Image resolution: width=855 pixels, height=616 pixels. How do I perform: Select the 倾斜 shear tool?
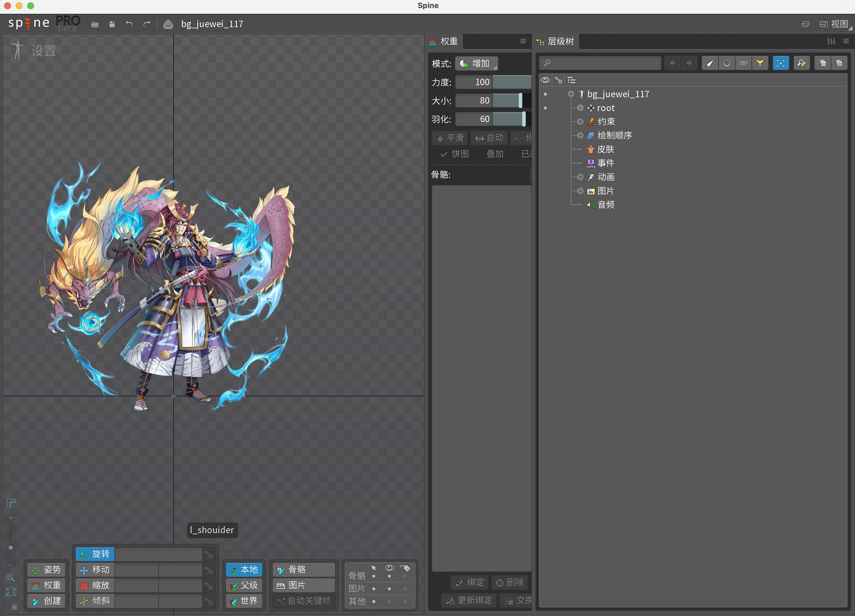pos(95,600)
